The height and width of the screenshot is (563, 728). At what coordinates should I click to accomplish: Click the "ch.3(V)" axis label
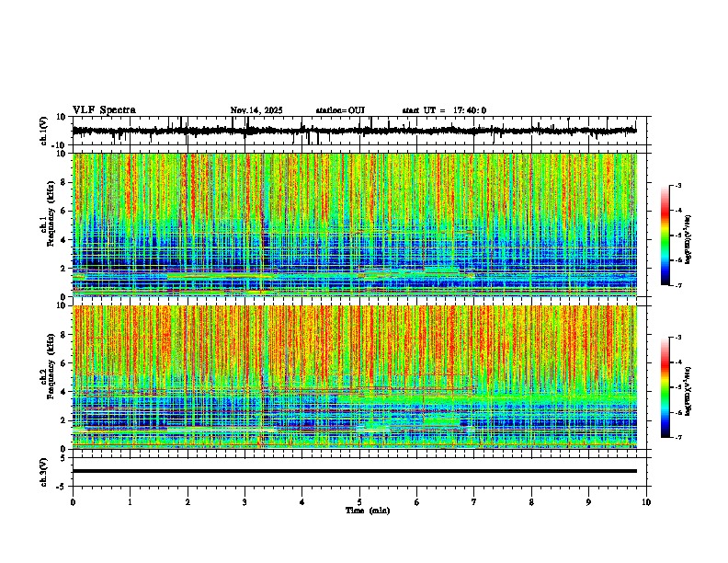[44, 472]
